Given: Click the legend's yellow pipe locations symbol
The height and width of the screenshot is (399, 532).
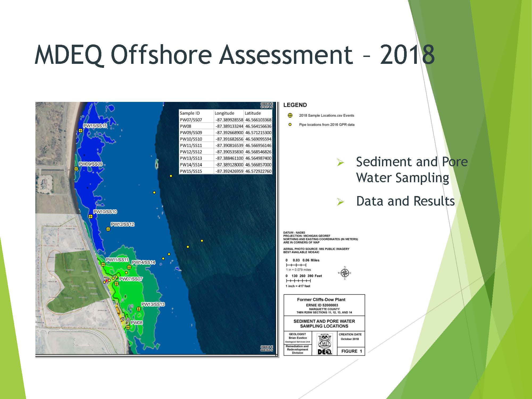Looking at the screenshot, I should pyautogui.click(x=290, y=124).
